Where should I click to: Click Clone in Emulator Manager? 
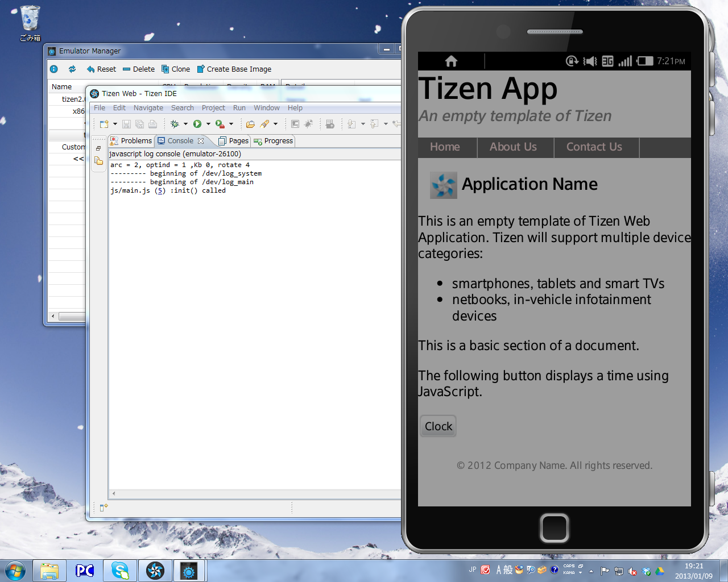(x=176, y=69)
